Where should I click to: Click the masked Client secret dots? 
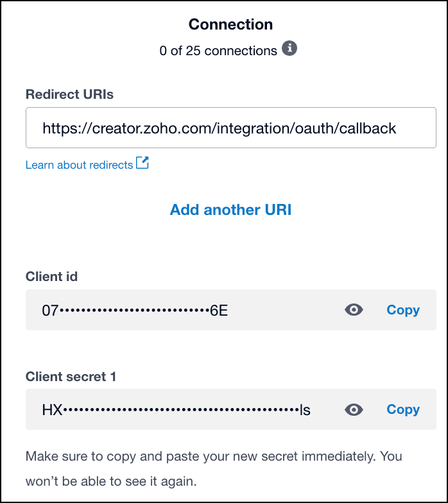(x=180, y=410)
